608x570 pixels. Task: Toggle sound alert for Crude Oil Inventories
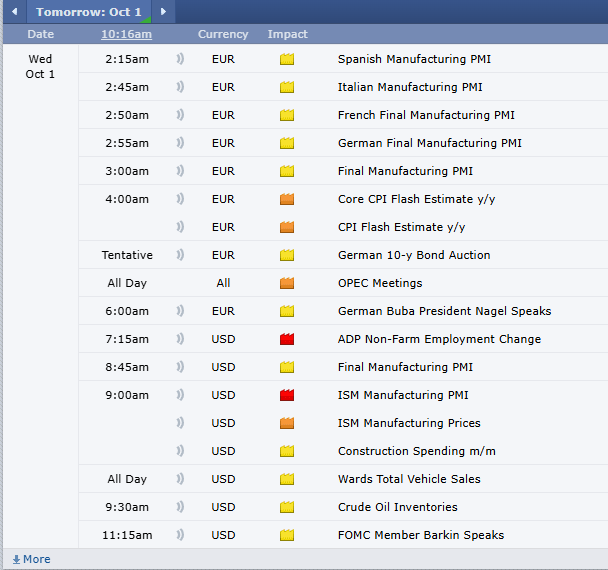[181, 507]
